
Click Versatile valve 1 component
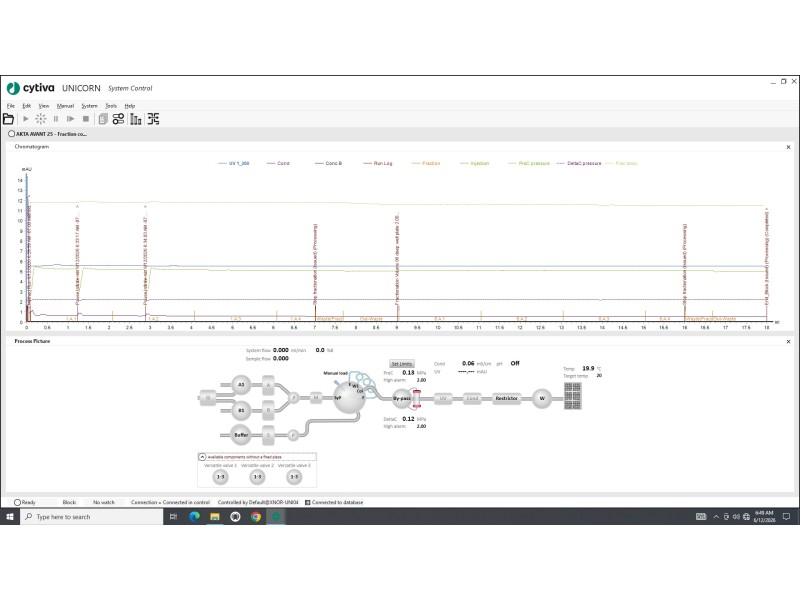(220, 477)
